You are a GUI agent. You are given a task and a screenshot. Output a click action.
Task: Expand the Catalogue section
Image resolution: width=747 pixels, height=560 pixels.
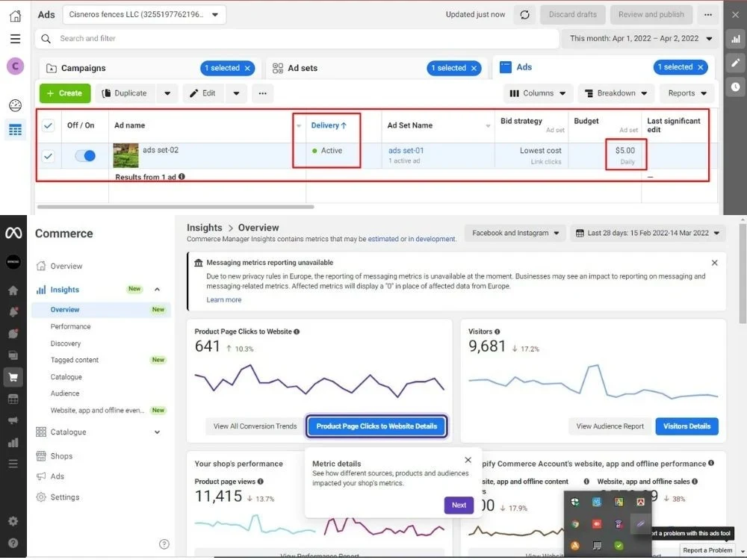157,432
